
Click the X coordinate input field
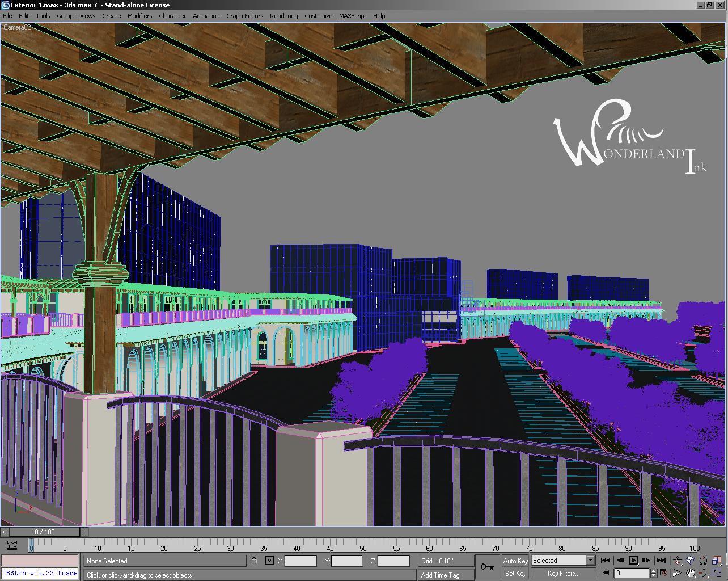[x=300, y=561]
